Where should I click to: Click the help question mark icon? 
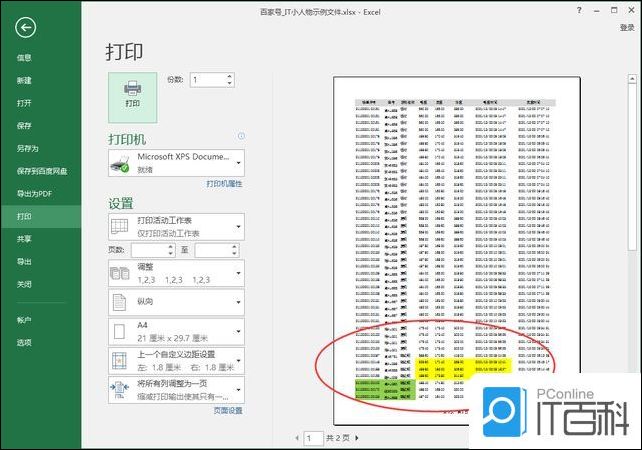point(579,11)
